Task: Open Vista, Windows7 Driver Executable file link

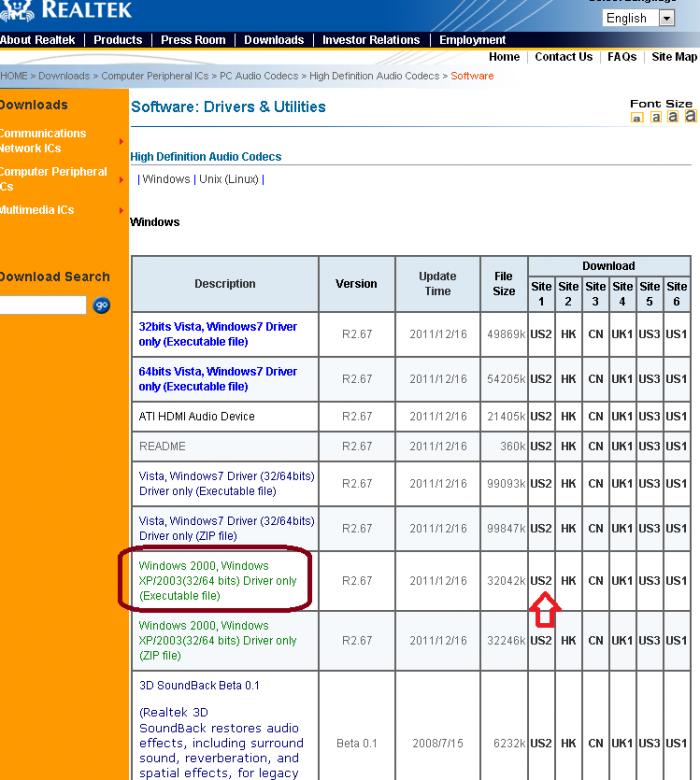Action: coord(226,484)
